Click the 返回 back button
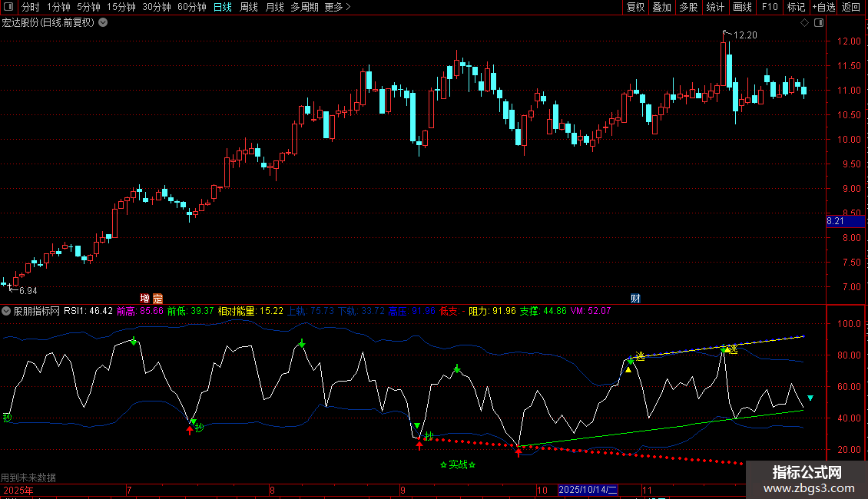Viewport: 868px width, 499px height. (851, 7)
